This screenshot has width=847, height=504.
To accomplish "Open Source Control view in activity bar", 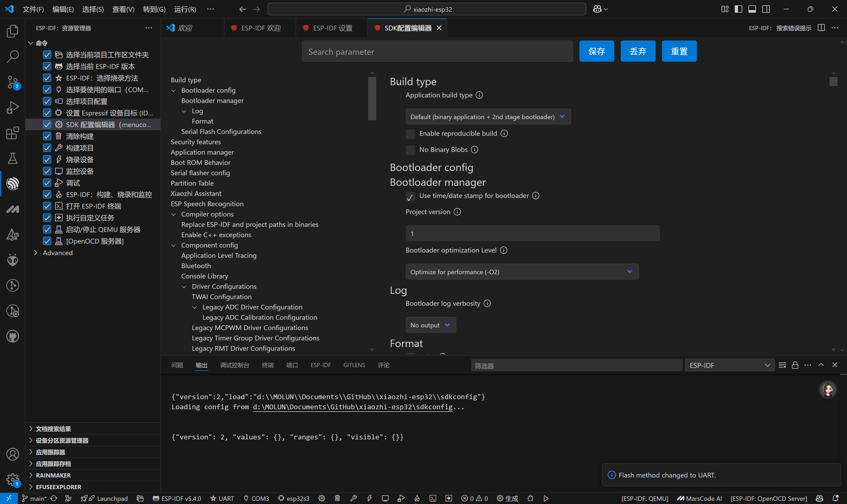I will (x=12, y=82).
